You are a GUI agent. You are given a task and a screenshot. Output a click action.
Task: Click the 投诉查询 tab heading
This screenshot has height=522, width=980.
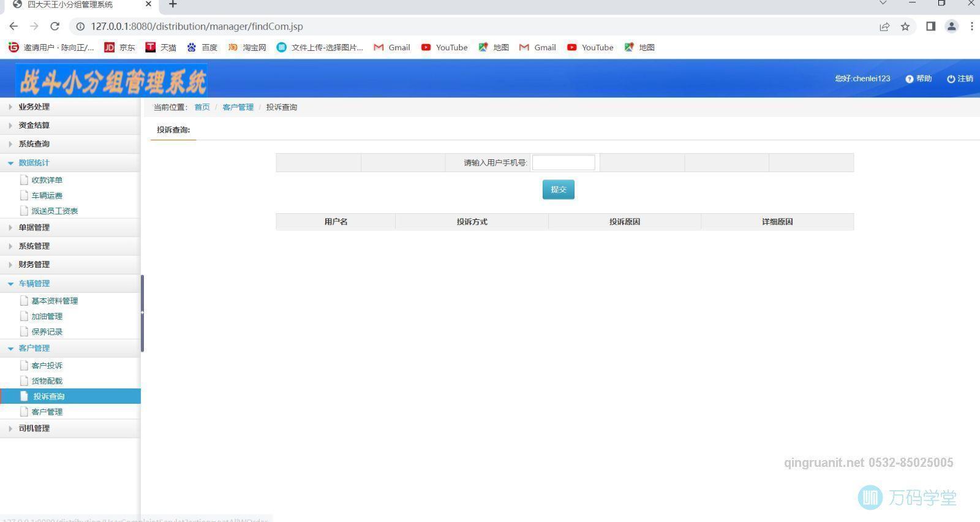click(x=173, y=130)
